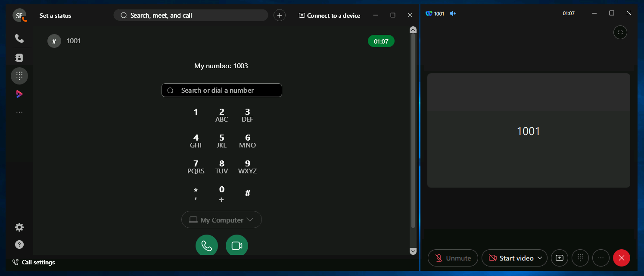This screenshot has width=644, height=276.
Task: Open more options in call controls
Action: click(600, 258)
